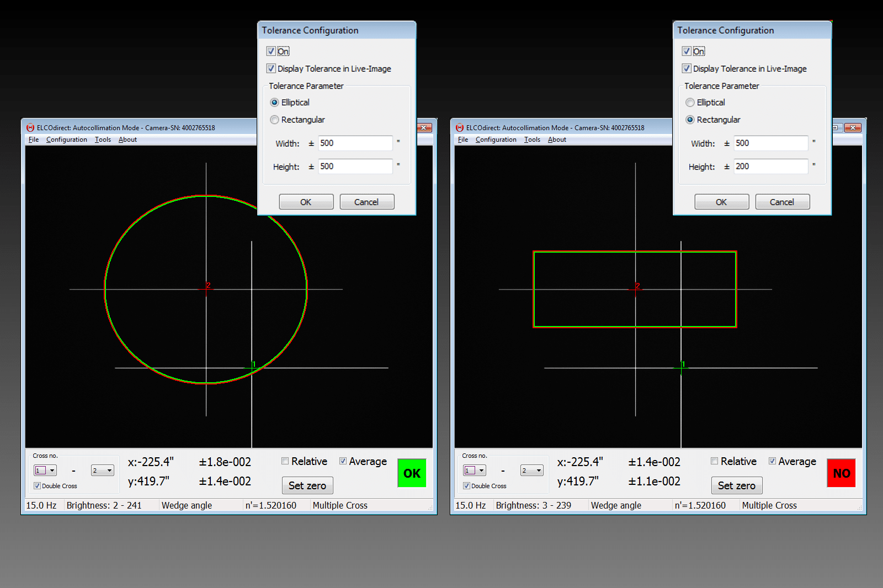Select Elliptical radio in left dialog

coord(274,103)
